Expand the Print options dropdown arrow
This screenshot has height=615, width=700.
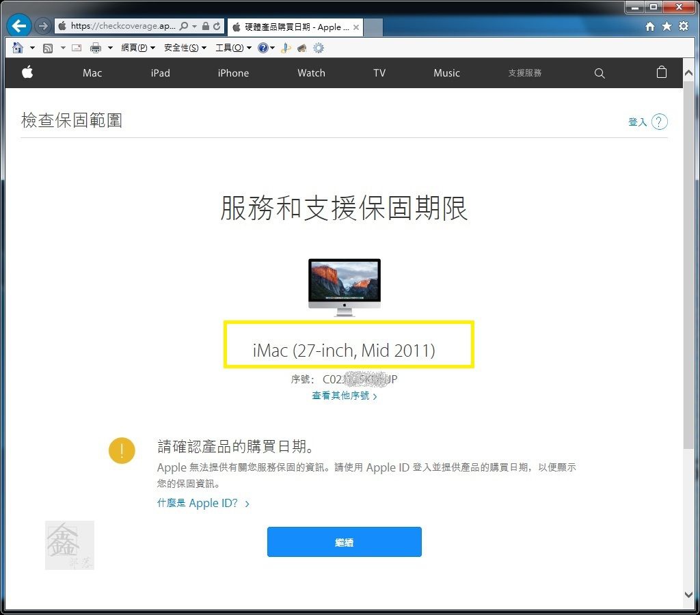[x=110, y=48]
